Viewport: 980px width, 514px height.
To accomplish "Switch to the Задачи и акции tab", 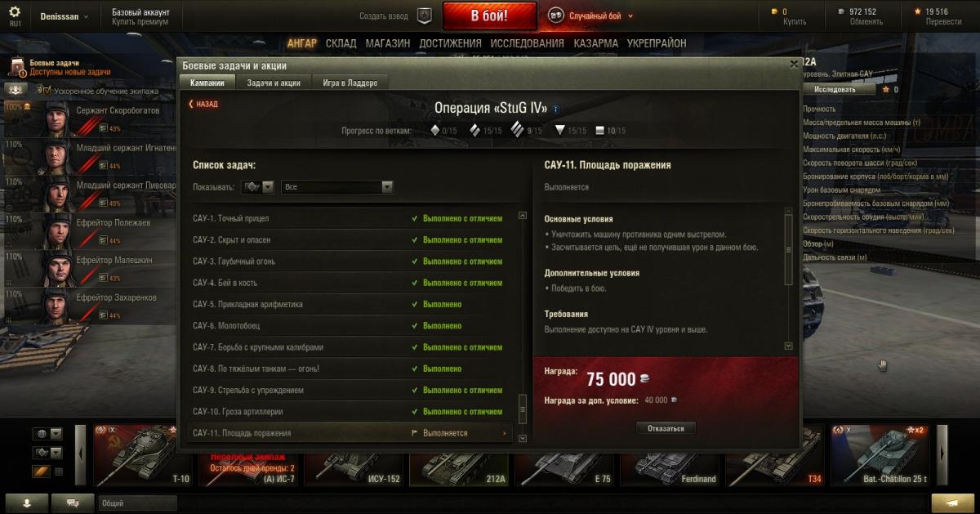I will 274,83.
